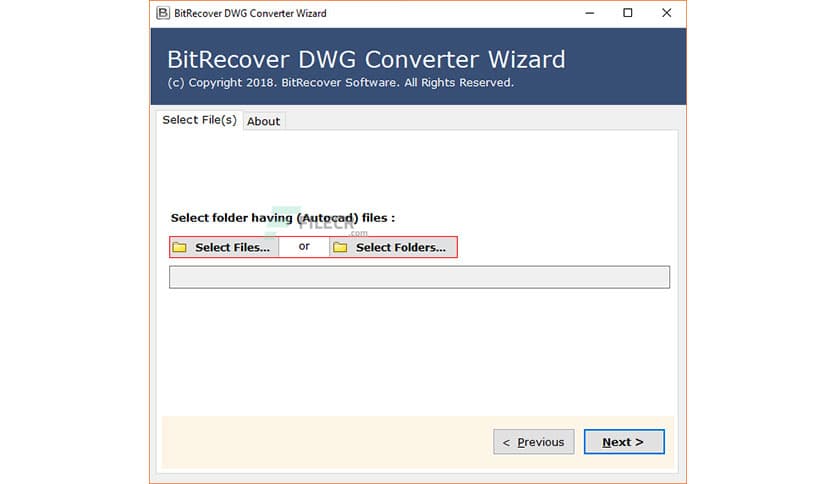
Task: Go back with the Previous button
Action: 534,442
